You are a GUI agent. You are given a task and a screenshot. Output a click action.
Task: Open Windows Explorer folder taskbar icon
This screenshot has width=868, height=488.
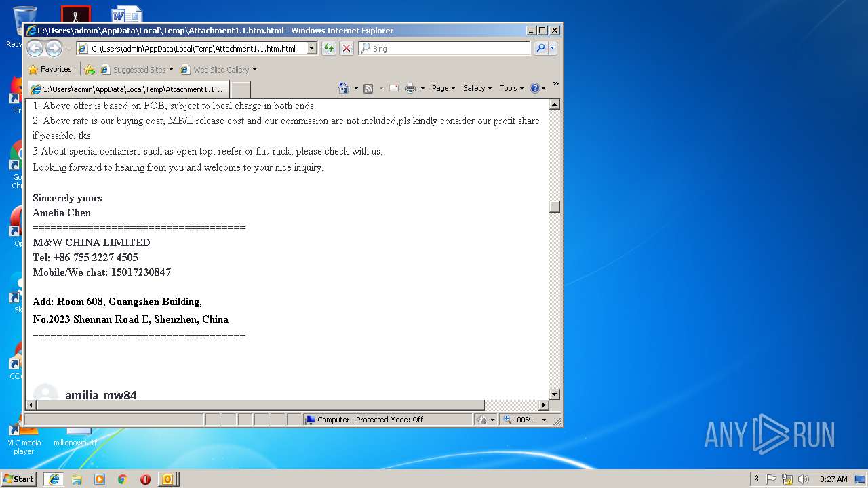click(x=77, y=479)
